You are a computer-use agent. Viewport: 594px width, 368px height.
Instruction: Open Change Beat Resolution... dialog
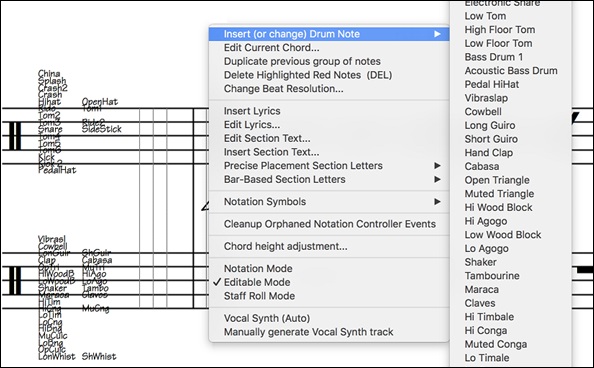[329, 89]
